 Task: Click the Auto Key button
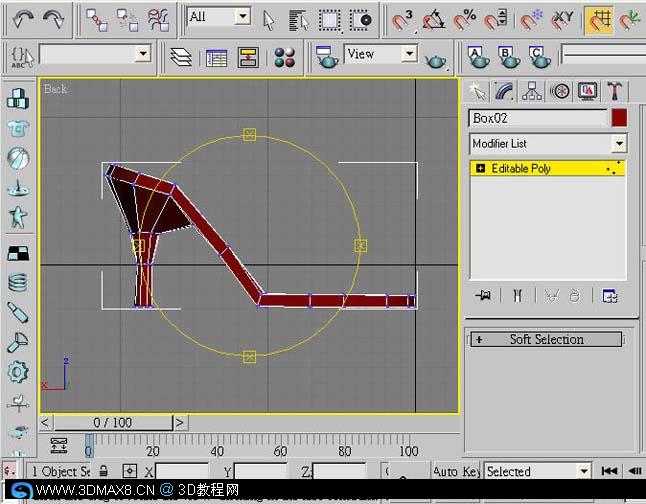456,471
